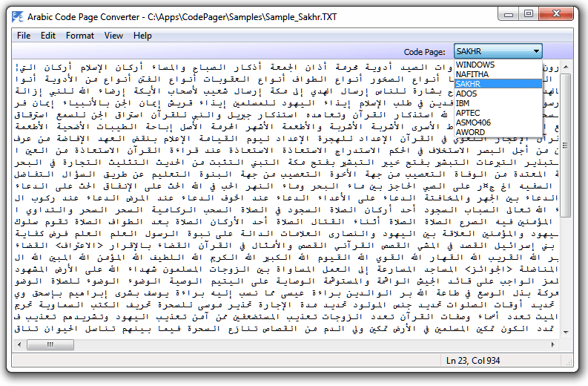The width and height of the screenshot is (588, 386).
Task: Select APTEC from the code page list
Action: point(498,113)
